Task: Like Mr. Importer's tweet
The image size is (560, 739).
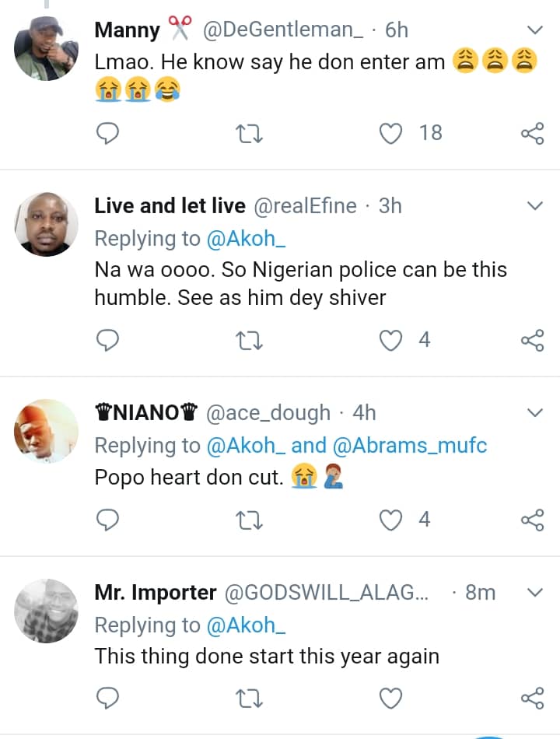Action: 390,699
